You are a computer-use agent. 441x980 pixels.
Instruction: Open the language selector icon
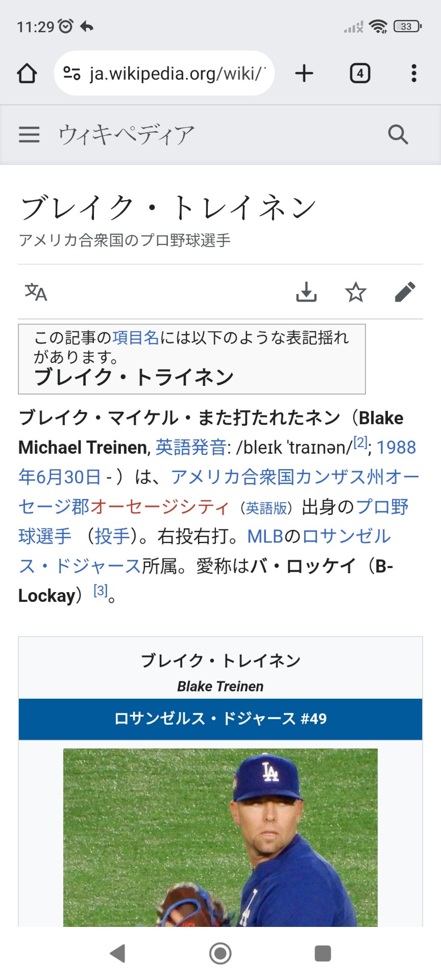tap(36, 292)
